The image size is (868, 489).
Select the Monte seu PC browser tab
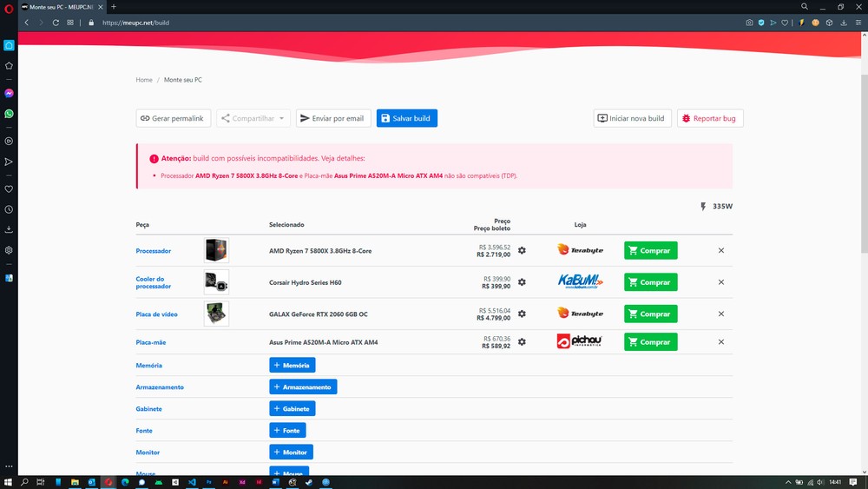(61, 7)
